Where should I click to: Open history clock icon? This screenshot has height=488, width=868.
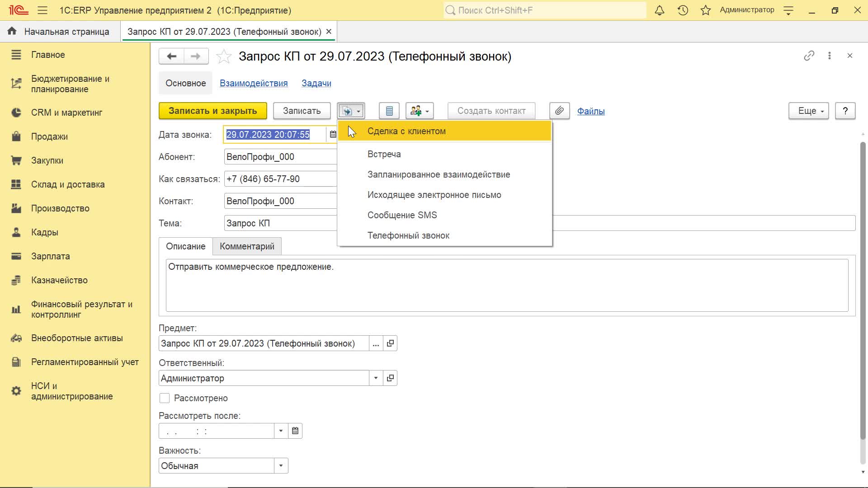click(x=683, y=10)
